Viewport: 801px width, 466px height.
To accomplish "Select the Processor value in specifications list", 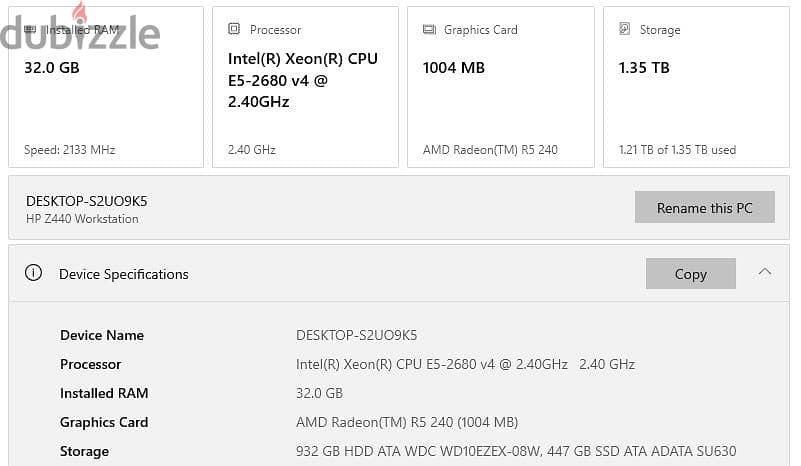I will click(x=465, y=364).
